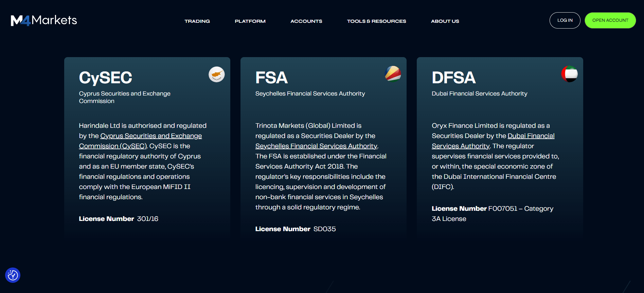Click the CySEC license number 301/16
The image size is (644, 293).
pyautogui.click(x=147, y=219)
